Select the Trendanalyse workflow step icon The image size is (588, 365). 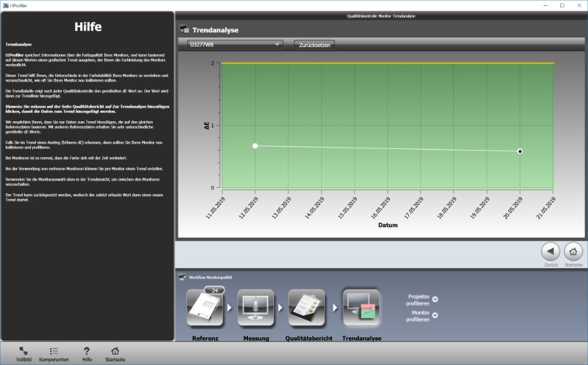pos(361,308)
